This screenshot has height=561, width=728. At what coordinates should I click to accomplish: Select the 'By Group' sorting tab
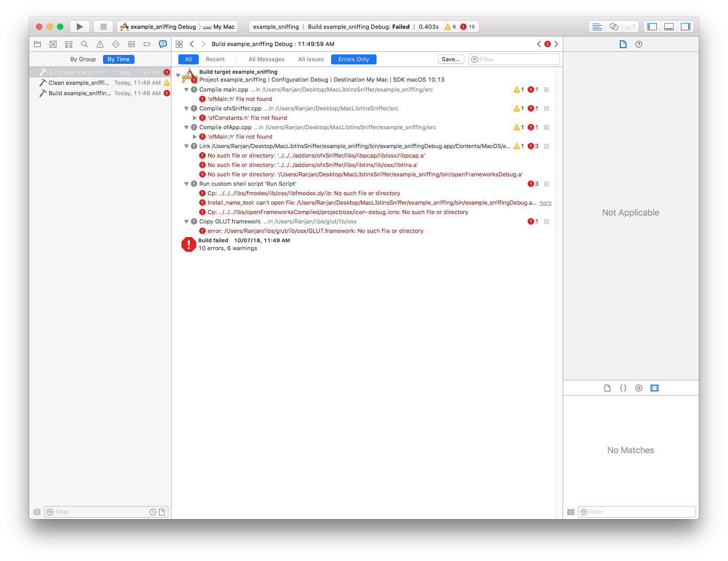[x=83, y=59]
